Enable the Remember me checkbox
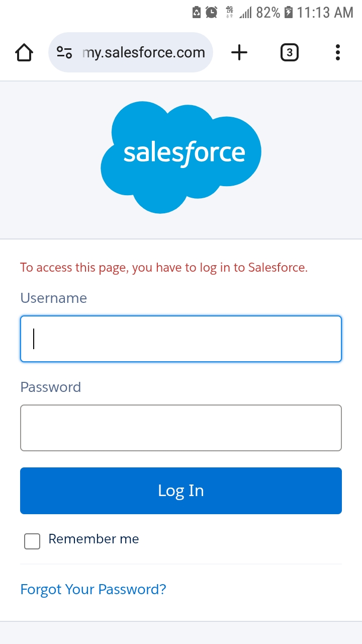This screenshot has width=362, height=644. point(32,541)
